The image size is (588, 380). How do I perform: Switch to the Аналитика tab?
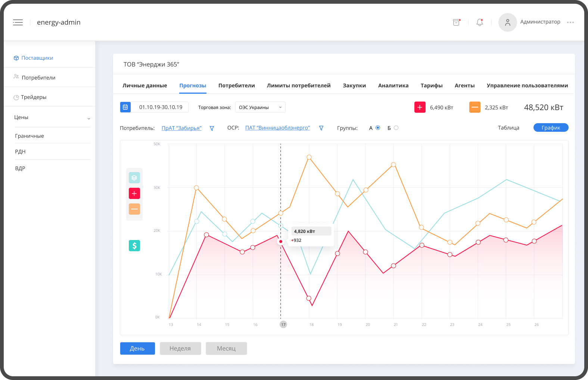click(393, 85)
